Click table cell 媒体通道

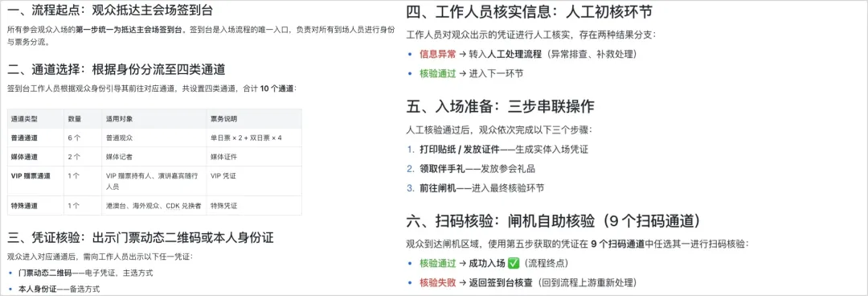tap(24, 157)
